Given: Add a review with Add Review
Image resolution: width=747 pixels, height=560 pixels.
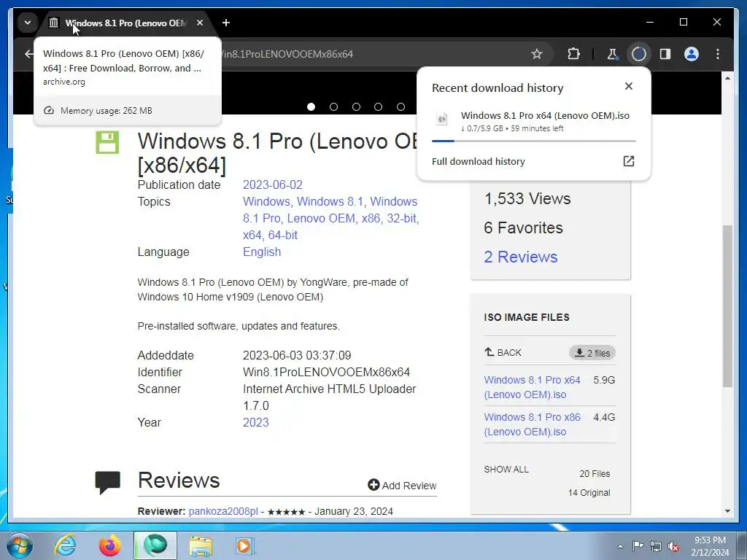Looking at the screenshot, I should [402, 485].
